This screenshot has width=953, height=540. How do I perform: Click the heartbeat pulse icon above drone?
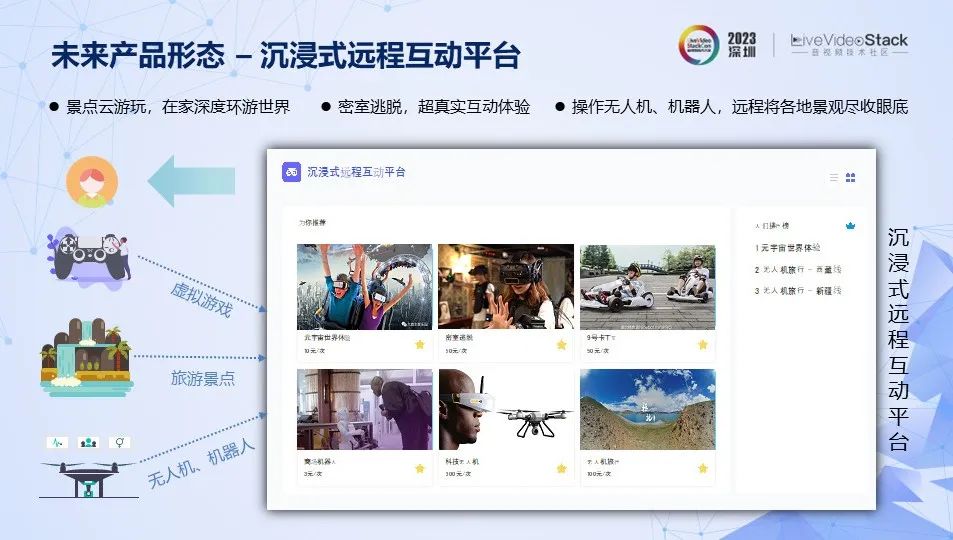click(x=58, y=442)
